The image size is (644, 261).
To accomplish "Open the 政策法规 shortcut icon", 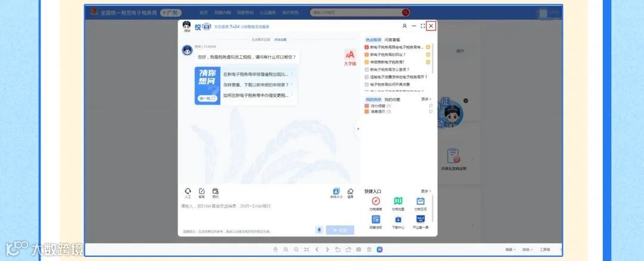I will click(376, 219).
